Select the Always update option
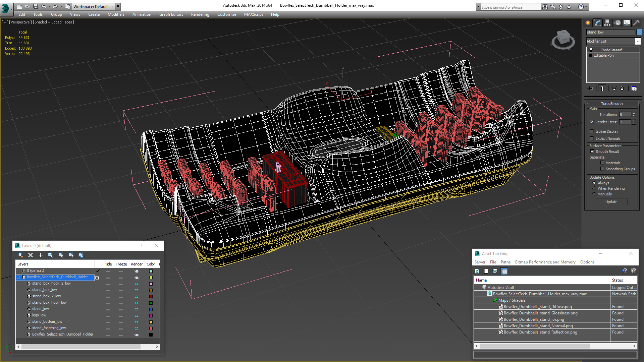This screenshot has height=362, width=644. click(x=594, y=183)
